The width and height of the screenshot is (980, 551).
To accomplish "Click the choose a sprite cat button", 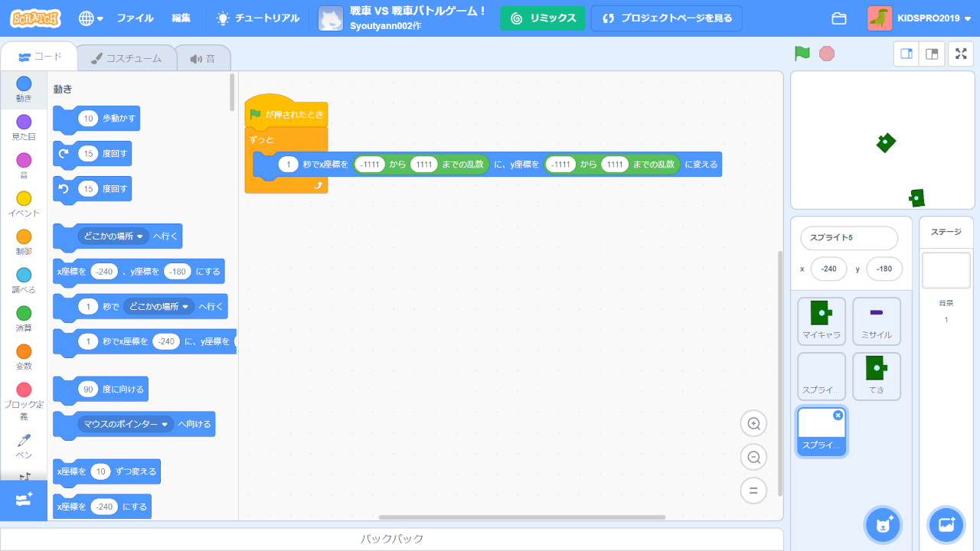I will tap(883, 525).
